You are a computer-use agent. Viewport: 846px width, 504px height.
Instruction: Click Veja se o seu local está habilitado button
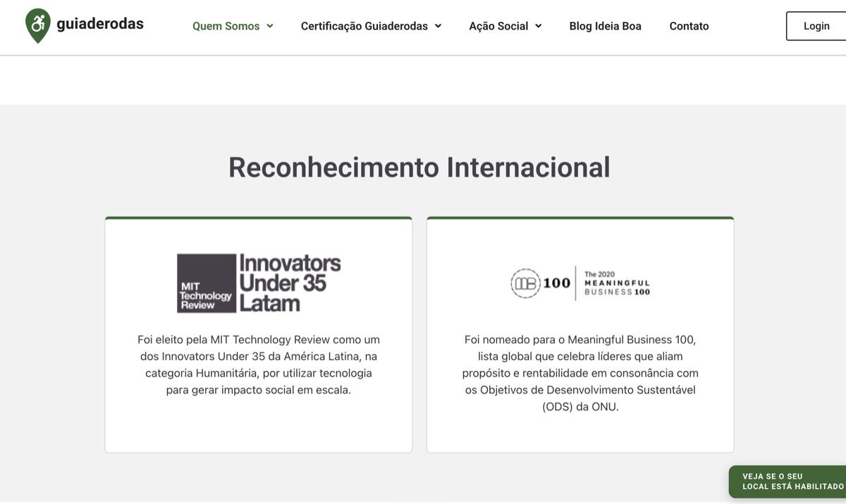pos(787,481)
